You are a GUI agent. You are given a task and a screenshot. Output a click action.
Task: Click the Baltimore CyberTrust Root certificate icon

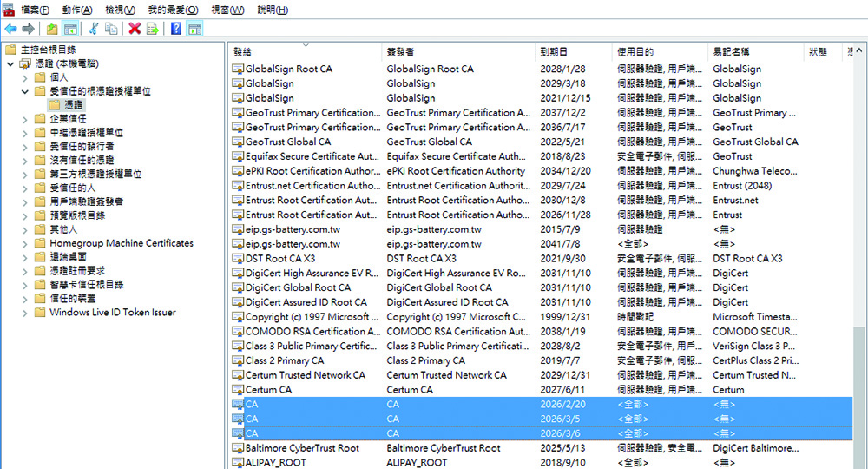click(238, 448)
